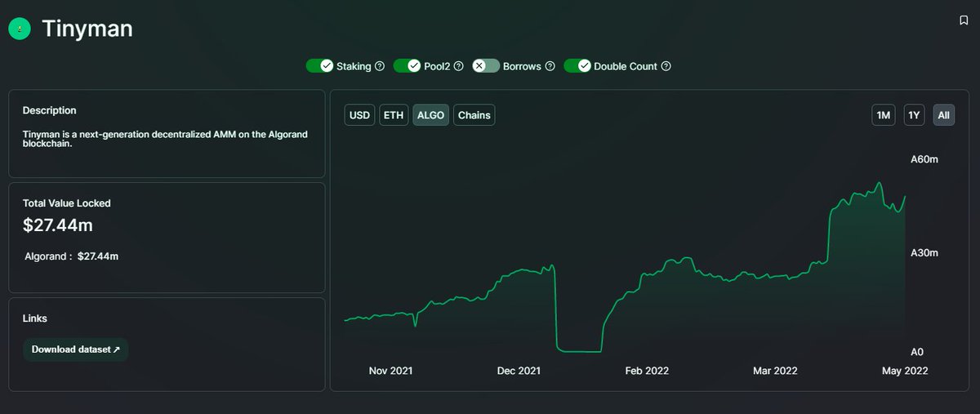
Task: Click the $27.44m total value figure
Action: pyautogui.click(x=58, y=225)
